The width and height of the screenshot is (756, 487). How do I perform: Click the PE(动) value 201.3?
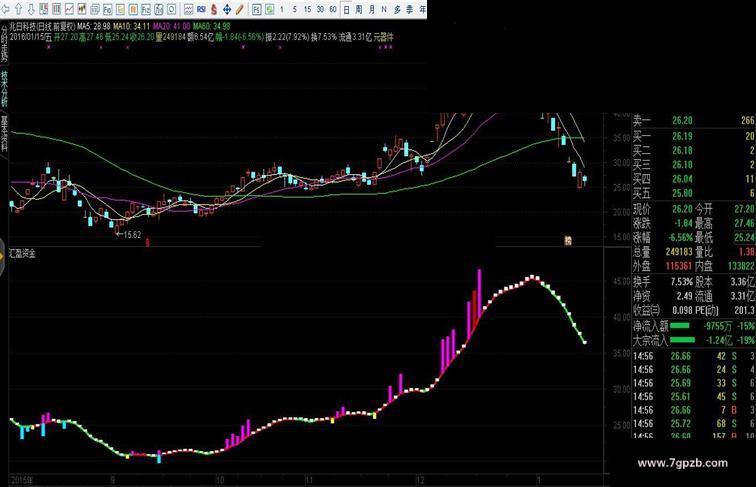(743, 310)
